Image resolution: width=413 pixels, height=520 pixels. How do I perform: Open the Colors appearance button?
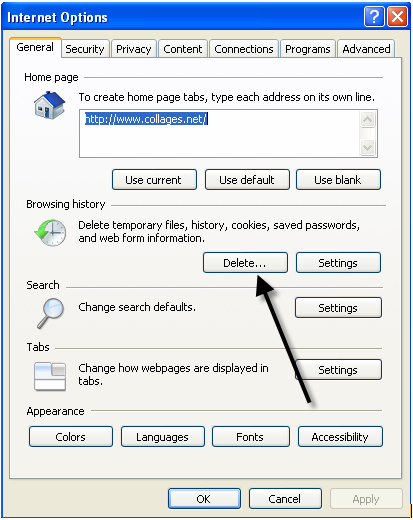click(71, 437)
